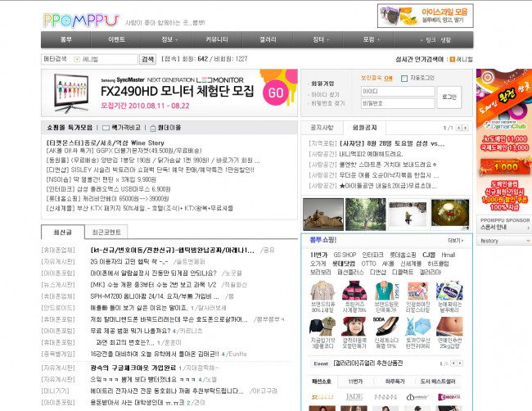This screenshot has width=532, height=411.
Task: Open the pink striped jacket product image
Action: (x=354, y=291)
